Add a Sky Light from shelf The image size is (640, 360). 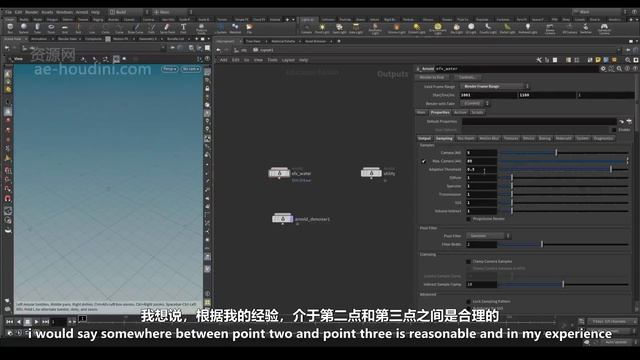click(456, 28)
